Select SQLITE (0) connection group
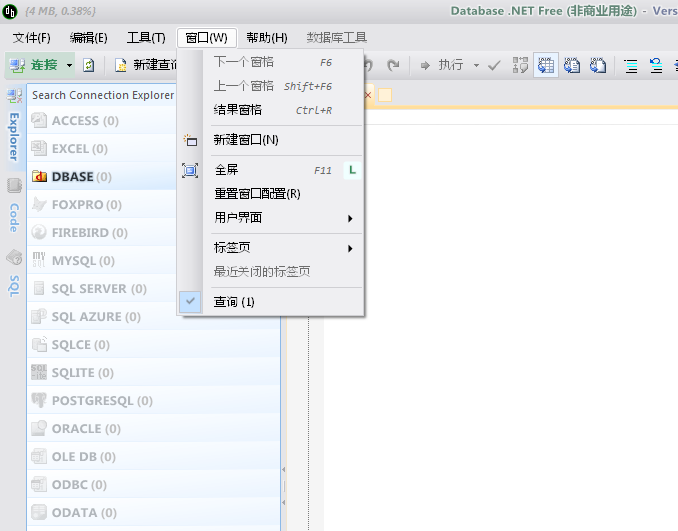The width and height of the screenshot is (678, 531). [154, 373]
